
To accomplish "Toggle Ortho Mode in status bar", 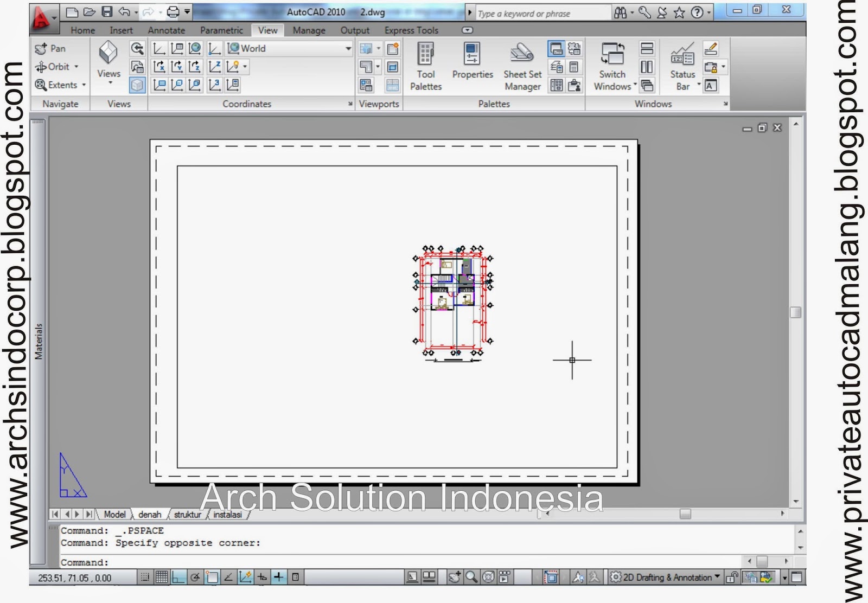I will click(178, 577).
